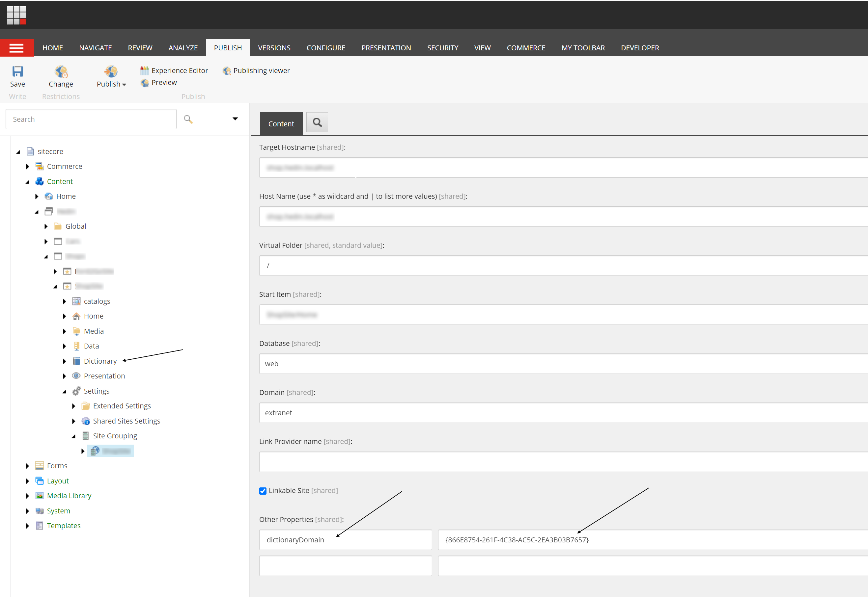The image size is (868, 597).
Task: Select Shared Sites Settings item
Action: (126, 421)
